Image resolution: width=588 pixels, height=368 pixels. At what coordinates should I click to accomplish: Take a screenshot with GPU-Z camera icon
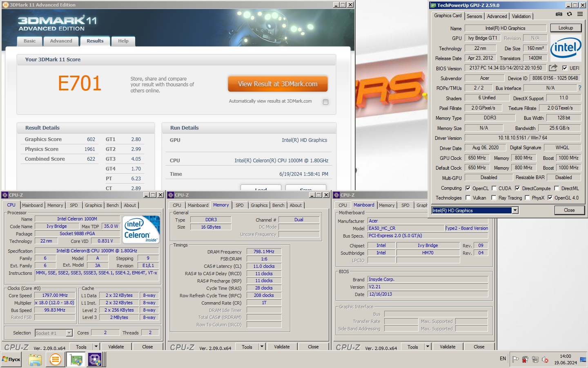click(559, 14)
